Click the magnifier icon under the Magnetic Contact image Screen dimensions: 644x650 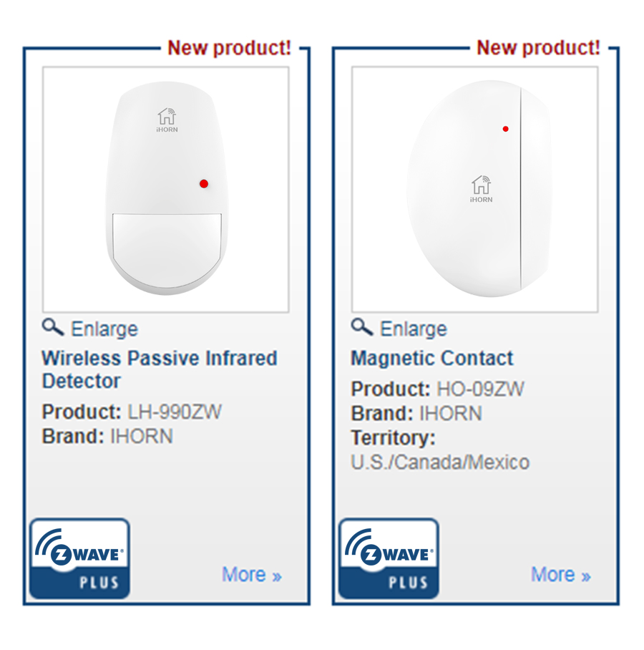[x=361, y=328]
